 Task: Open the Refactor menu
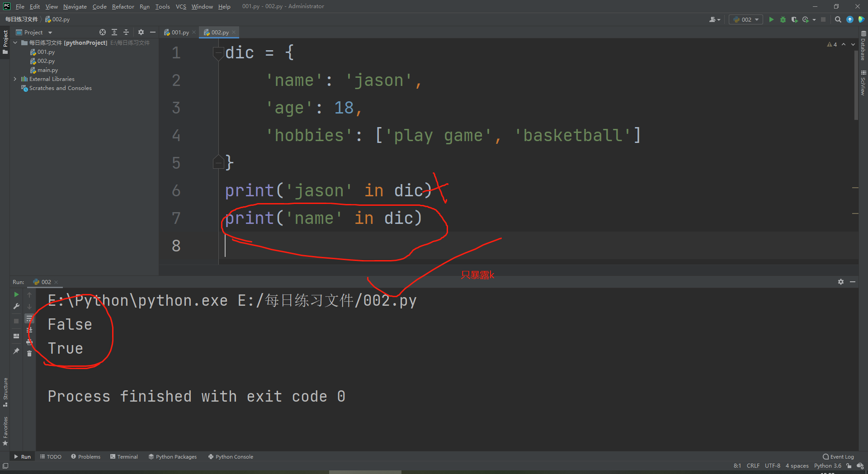(x=123, y=6)
